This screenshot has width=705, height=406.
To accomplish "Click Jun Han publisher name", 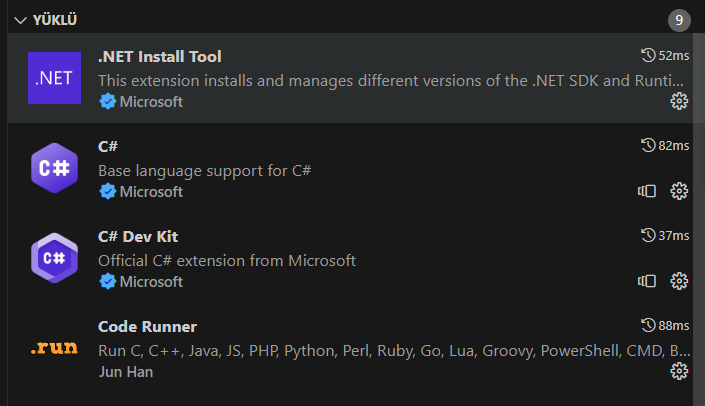I will (x=125, y=372).
